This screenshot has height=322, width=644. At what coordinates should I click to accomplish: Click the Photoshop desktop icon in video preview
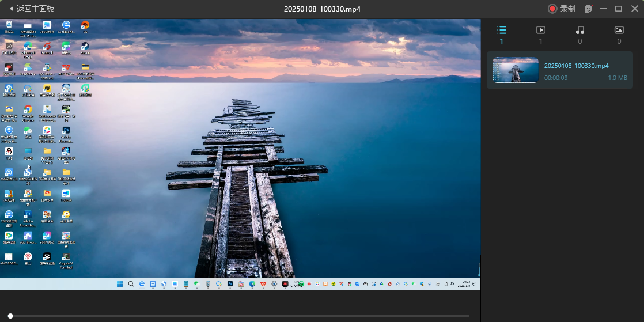[x=66, y=132]
